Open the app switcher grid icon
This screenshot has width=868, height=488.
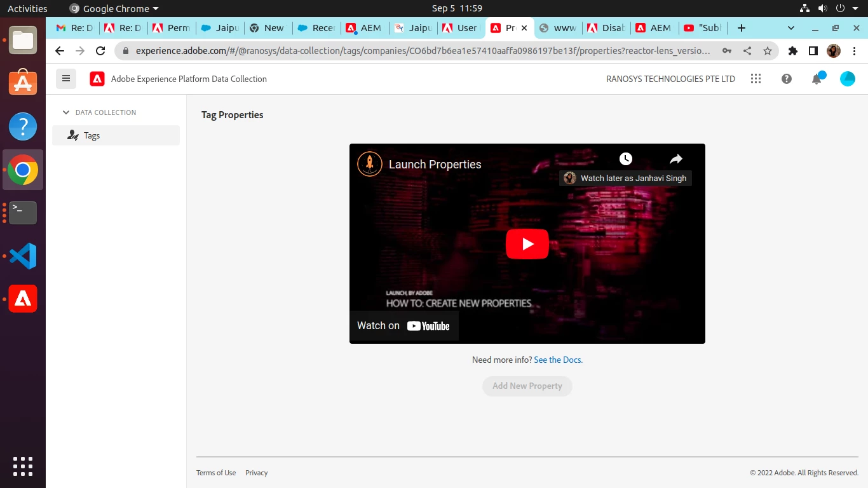(756, 79)
